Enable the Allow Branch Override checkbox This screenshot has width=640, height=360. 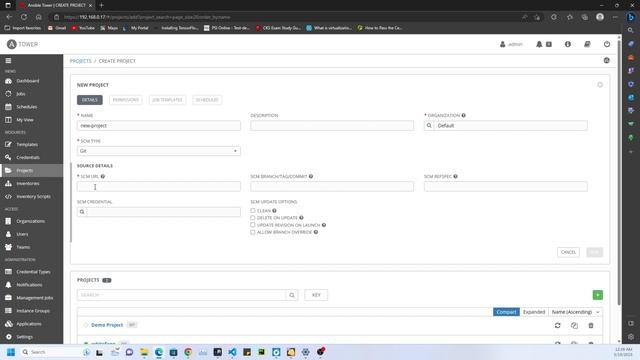point(253,232)
